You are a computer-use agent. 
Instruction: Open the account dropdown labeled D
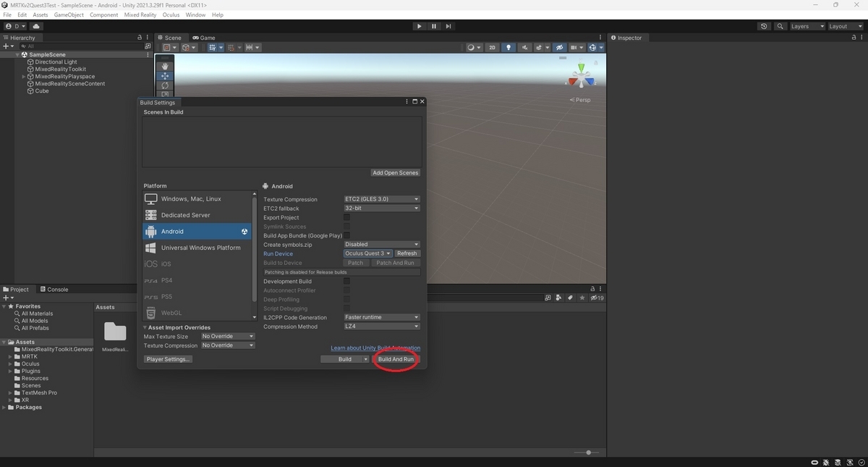point(15,26)
